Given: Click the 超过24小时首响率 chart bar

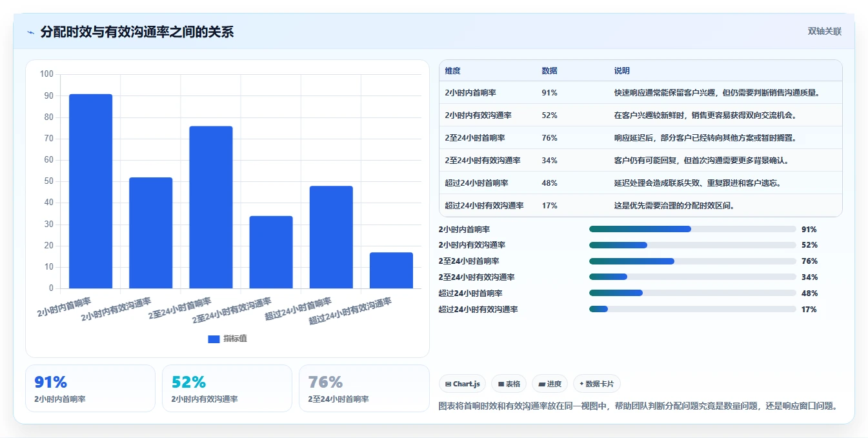Looking at the screenshot, I should pos(331,237).
